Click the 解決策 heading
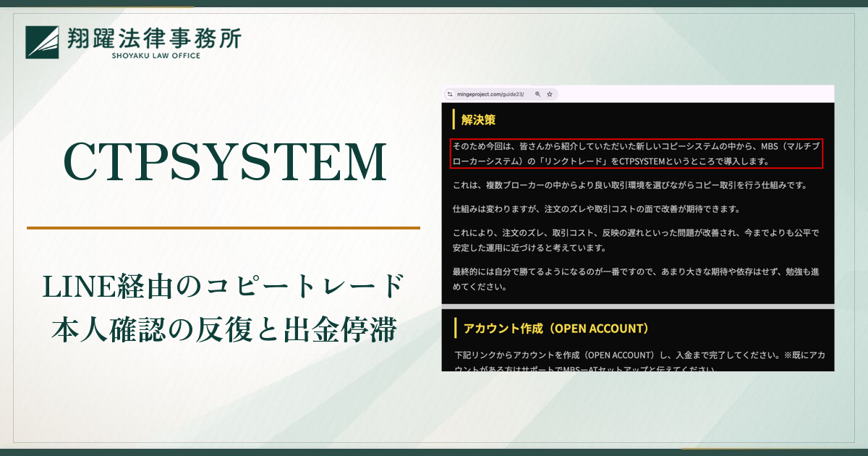 tap(478, 120)
